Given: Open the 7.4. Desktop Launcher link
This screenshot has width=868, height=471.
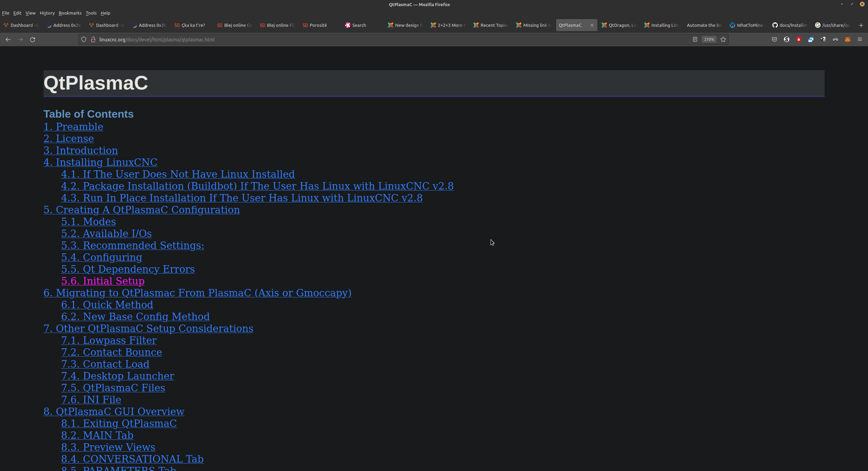Looking at the screenshot, I should pyautogui.click(x=118, y=376).
